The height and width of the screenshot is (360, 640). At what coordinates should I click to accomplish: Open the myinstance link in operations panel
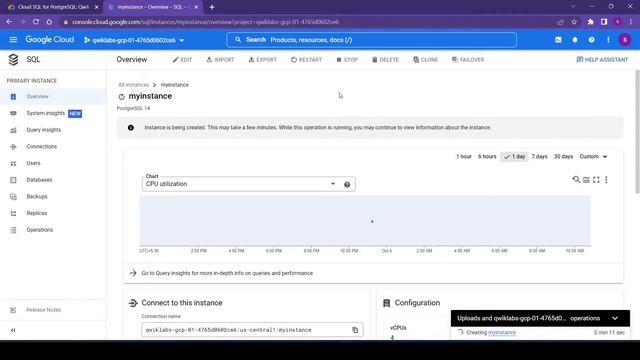(x=502, y=333)
